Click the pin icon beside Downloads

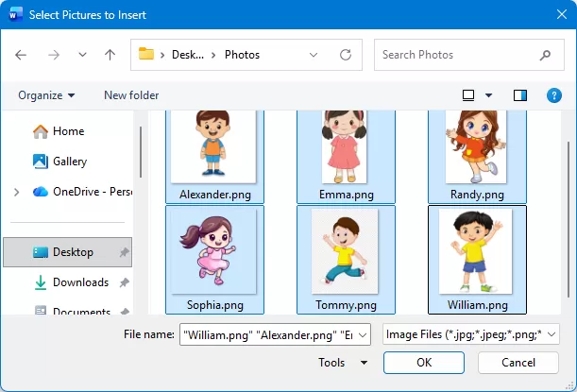124,282
